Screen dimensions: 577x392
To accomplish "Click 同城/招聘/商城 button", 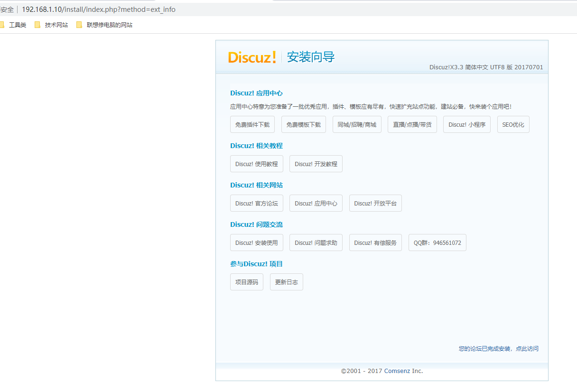I will pyautogui.click(x=357, y=125).
